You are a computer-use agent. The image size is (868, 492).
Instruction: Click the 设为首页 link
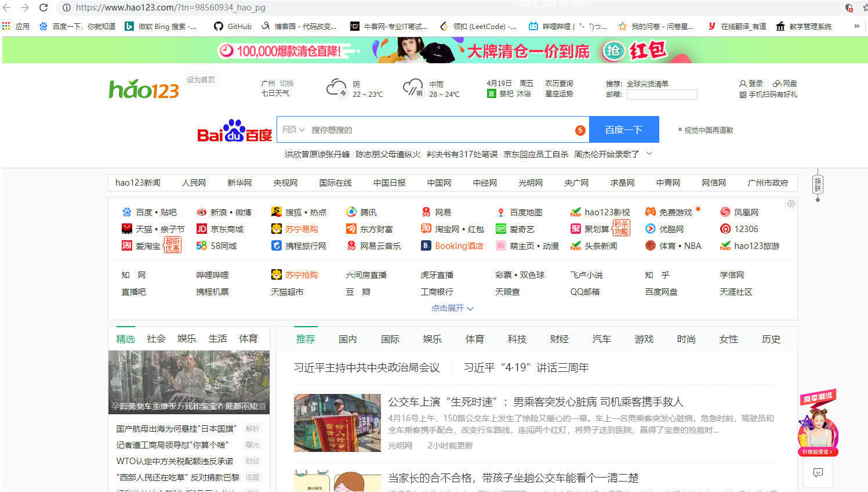200,79
